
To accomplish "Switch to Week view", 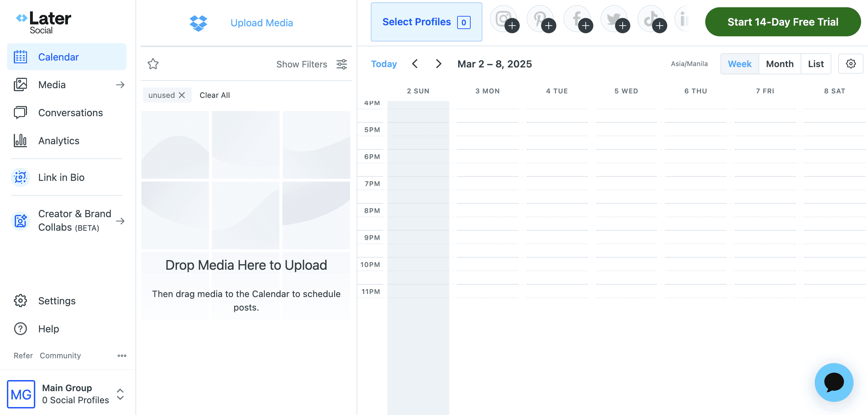I will tap(740, 64).
